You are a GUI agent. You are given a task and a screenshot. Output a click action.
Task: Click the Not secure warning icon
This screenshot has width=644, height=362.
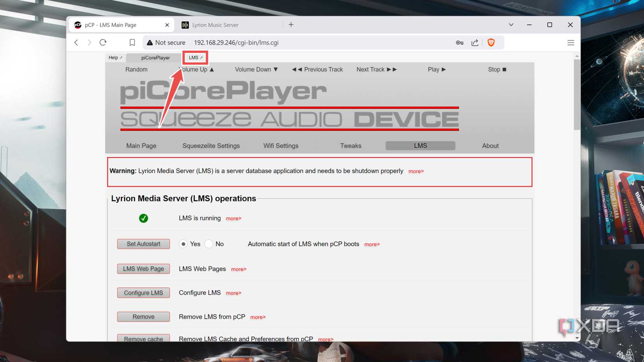(149, 42)
